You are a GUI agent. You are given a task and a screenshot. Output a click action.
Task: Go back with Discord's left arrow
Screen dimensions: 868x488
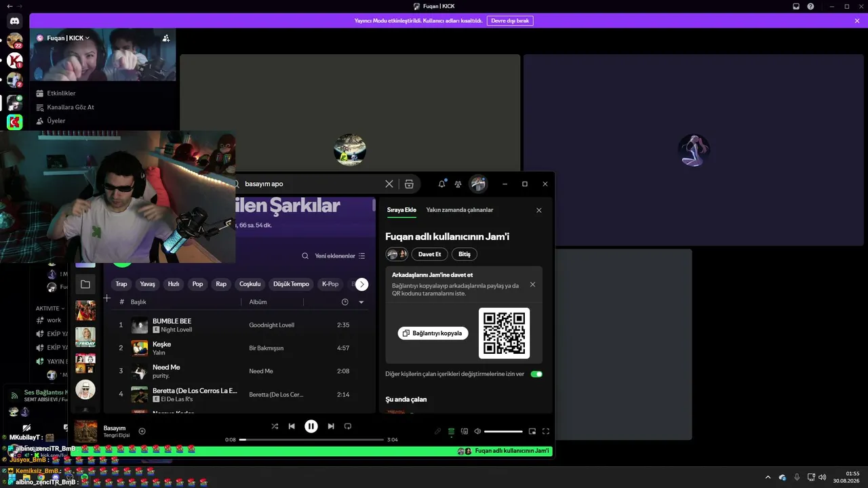[x=9, y=6]
